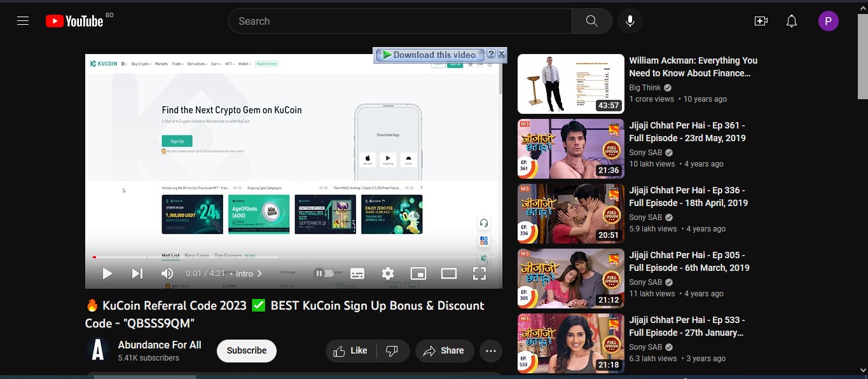Click the search magnifier button

(591, 21)
